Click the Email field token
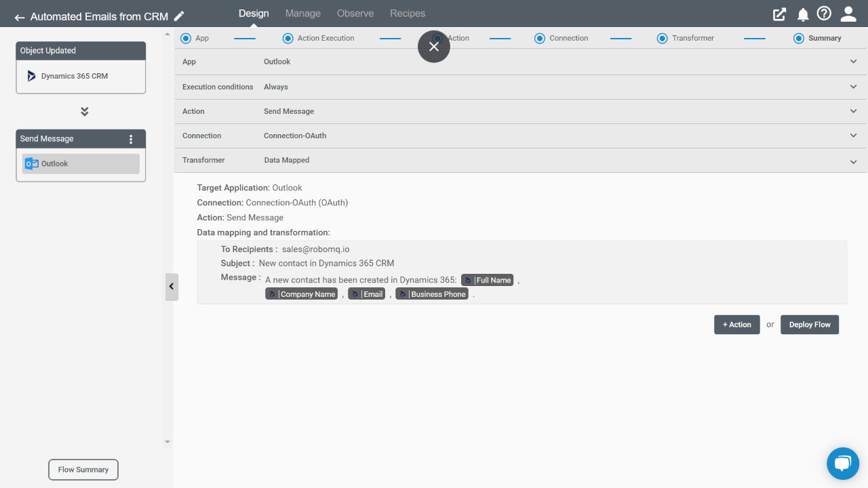Viewport: 868px width, 488px height. [x=367, y=294]
